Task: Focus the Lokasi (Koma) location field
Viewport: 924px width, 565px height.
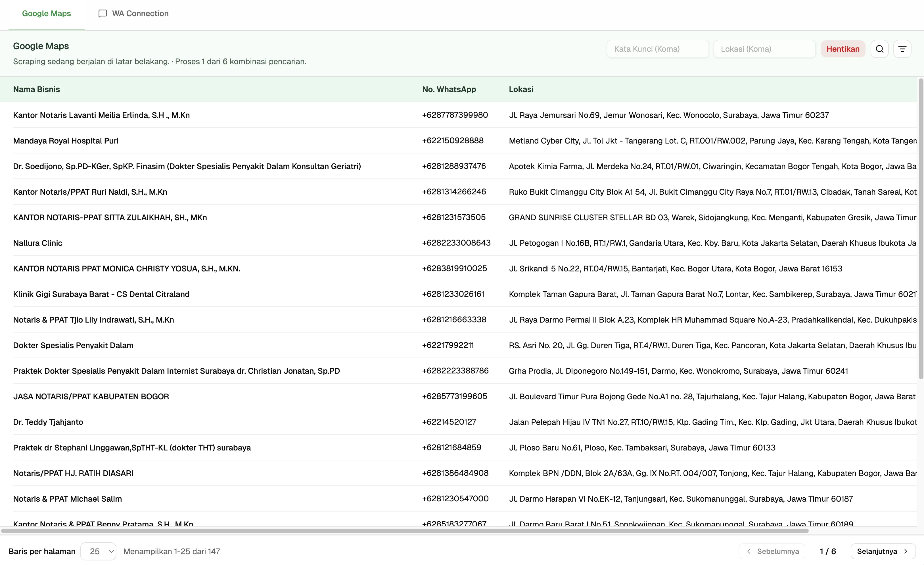Action: (x=764, y=49)
